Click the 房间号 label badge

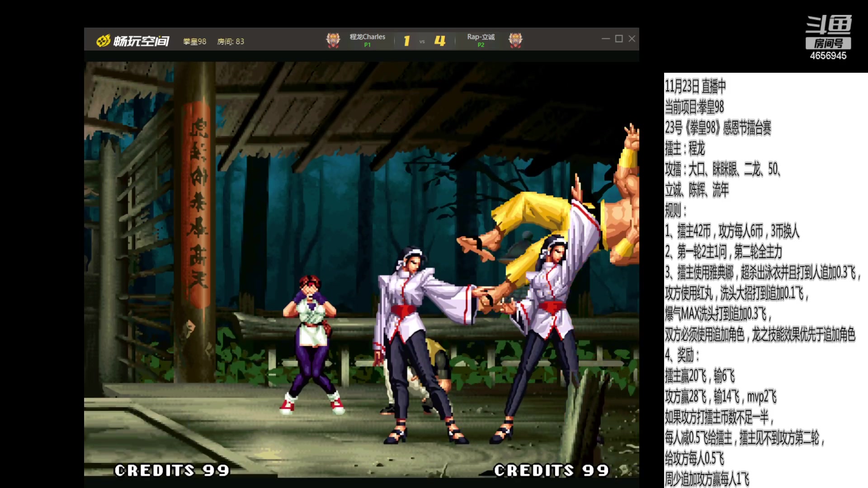(828, 43)
